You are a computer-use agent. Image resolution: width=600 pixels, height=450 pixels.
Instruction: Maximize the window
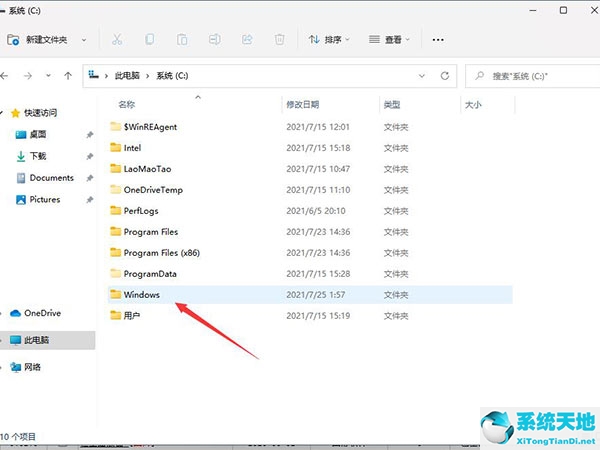563,10
